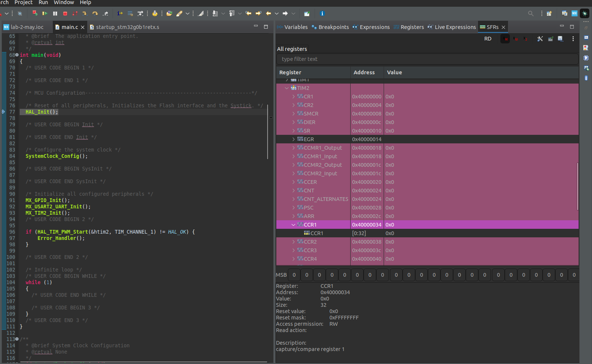Suspend execution with the pause icon
The height and width of the screenshot is (364, 592).
[55, 13]
